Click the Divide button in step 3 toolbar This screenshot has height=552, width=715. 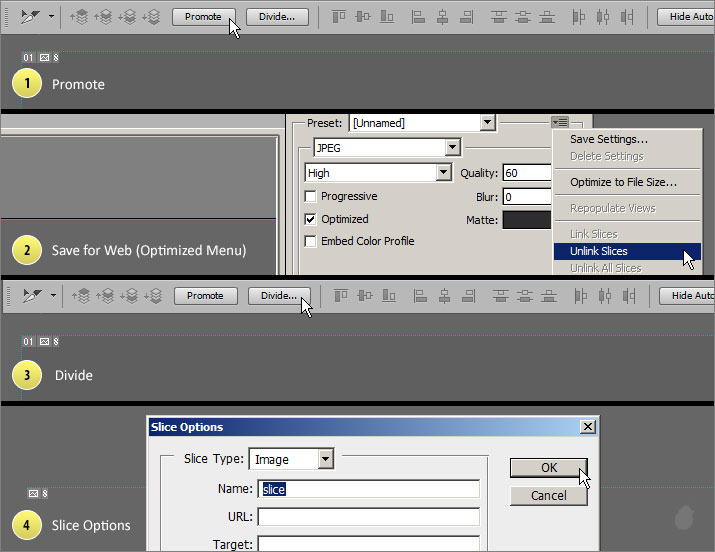pos(278,296)
